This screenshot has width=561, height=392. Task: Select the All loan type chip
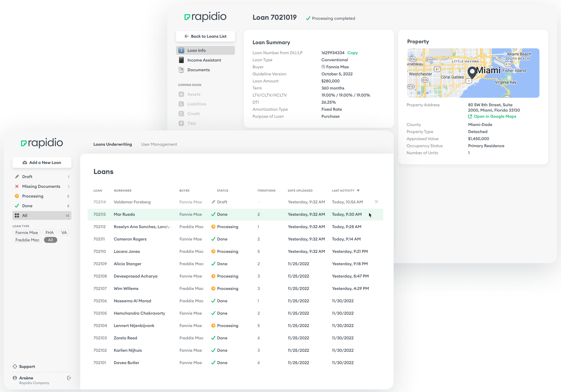pyautogui.click(x=50, y=240)
